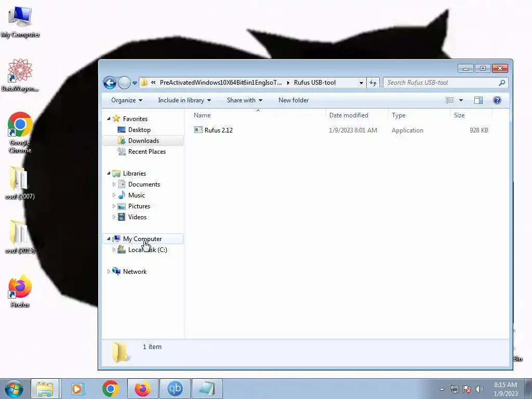
Task: Select Libraries in navigation pane
Action: point(135,174)
